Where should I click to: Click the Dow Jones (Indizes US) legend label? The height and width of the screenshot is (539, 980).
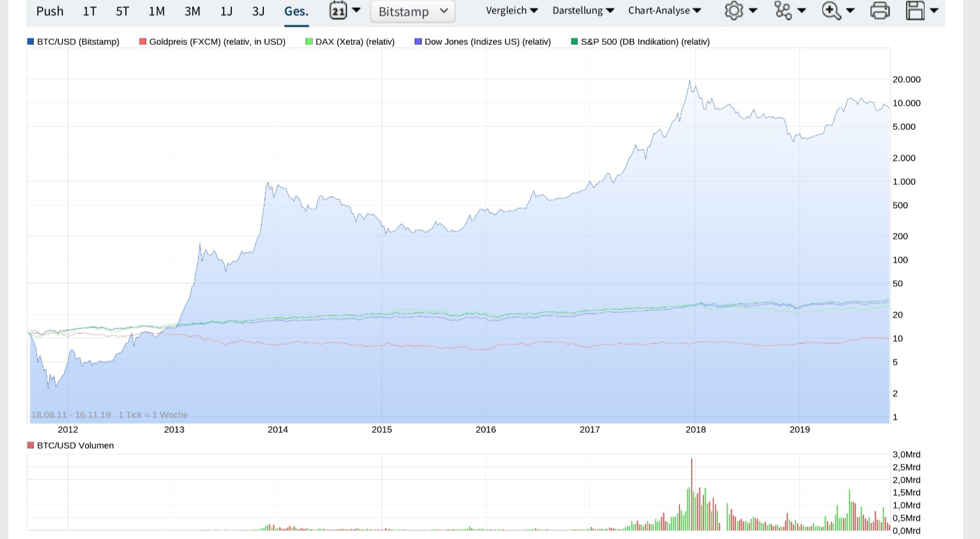[487, 41]
